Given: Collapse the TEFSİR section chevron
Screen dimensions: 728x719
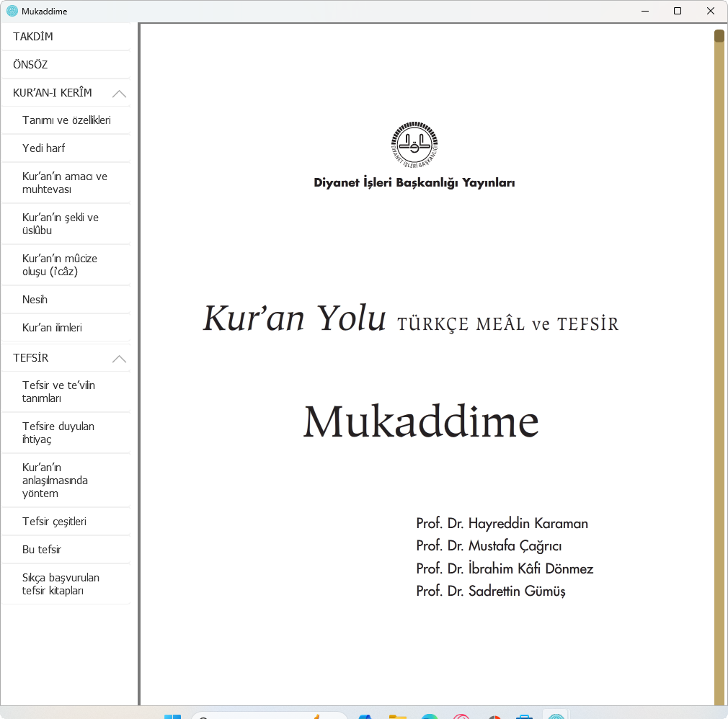Looking at the screenshot, I should [x=120, y=358].
